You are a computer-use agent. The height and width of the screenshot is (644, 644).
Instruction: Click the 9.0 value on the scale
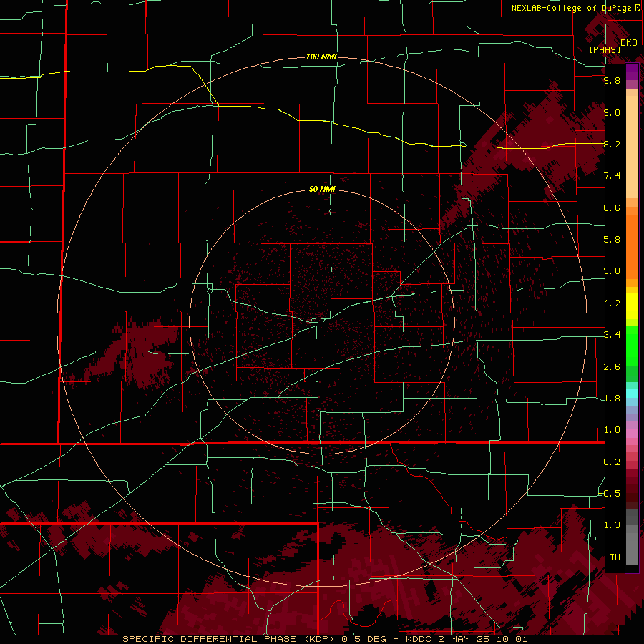point(612,112)
